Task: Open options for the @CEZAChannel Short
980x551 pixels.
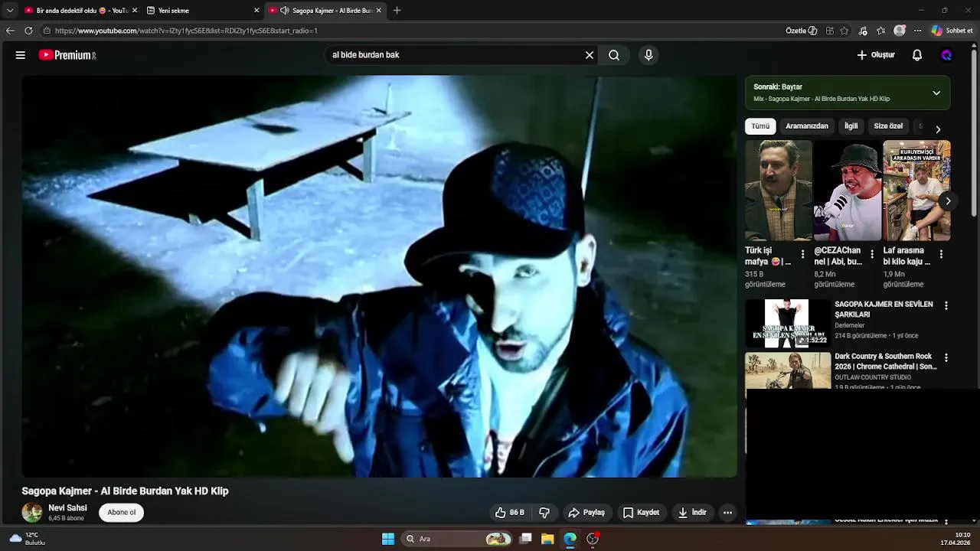Action: coord(872,254)
